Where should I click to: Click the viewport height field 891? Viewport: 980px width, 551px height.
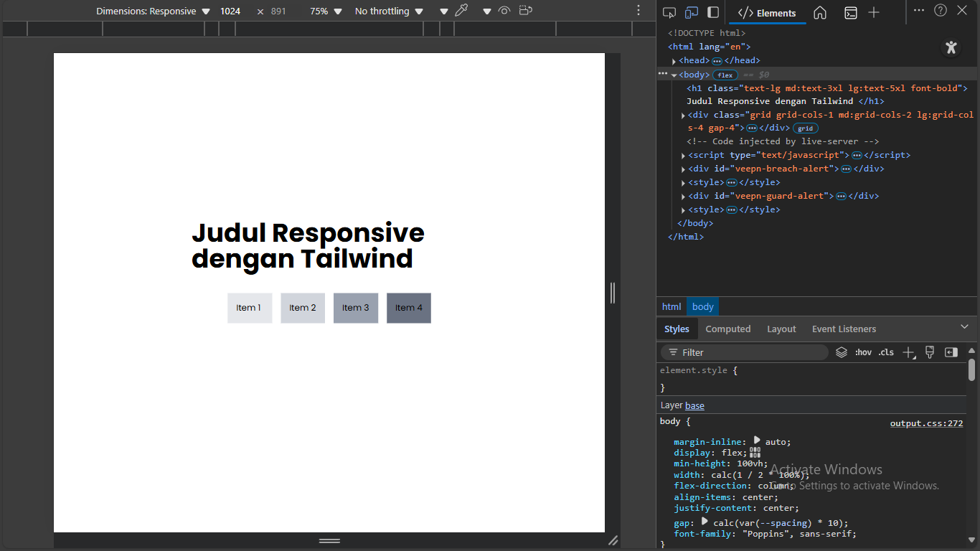coord(280,11)
